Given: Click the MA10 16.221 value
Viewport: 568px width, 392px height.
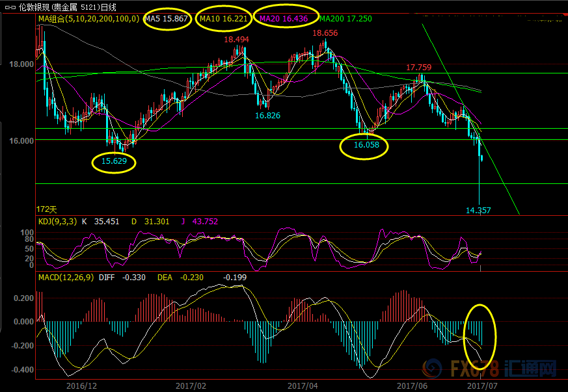Looking at the screenshot, I should (224, 19).
